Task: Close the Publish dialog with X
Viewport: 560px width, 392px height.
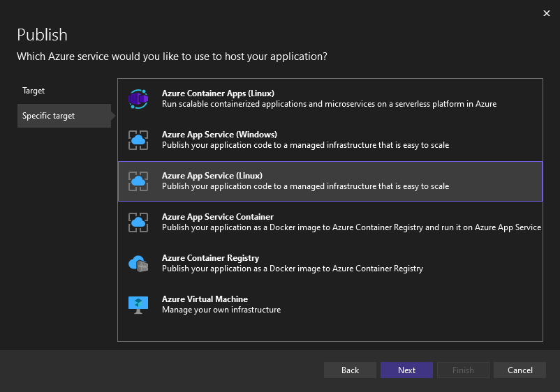Action: pyautogui.click(x=546, y=13)
